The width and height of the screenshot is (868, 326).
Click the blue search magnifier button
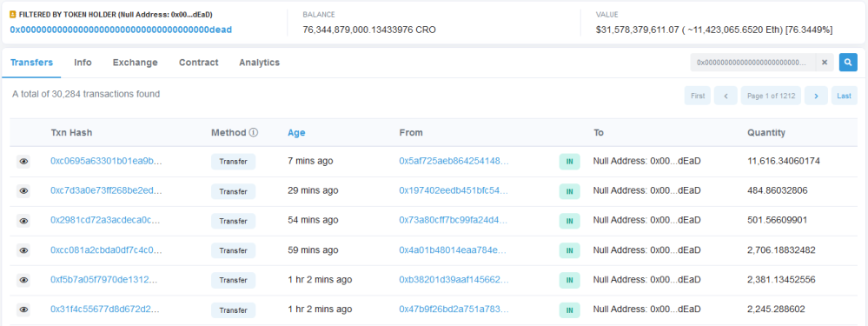pyautogui.click(x=848, y=63)
